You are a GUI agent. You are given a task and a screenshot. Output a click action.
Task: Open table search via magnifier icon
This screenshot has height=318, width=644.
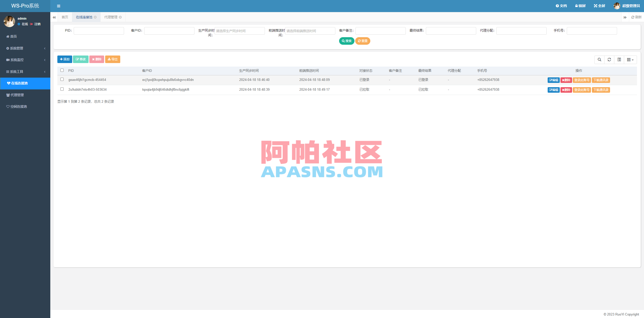click(x=599, y=60)
